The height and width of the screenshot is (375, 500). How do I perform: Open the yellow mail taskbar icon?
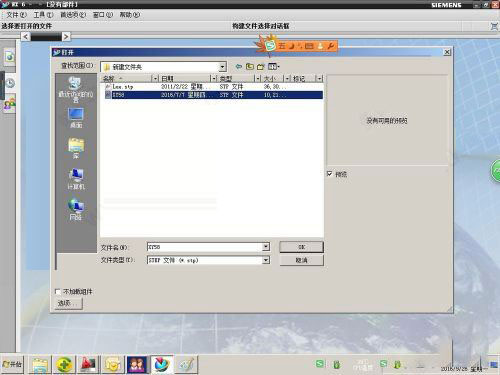click(113, 365)
